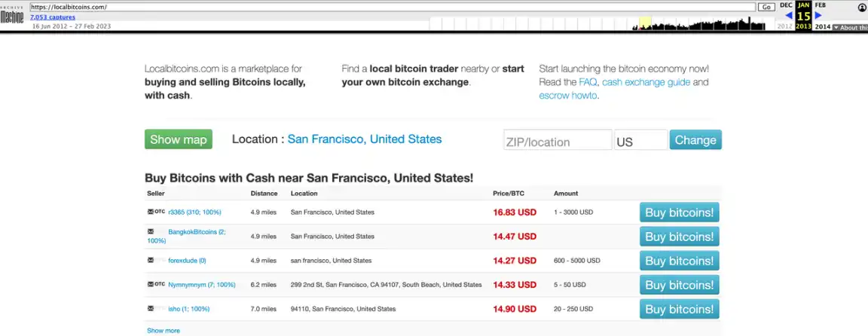
Task: Open seller r3365 profile link
Action: pyautogui.click(x=195, y=212)
